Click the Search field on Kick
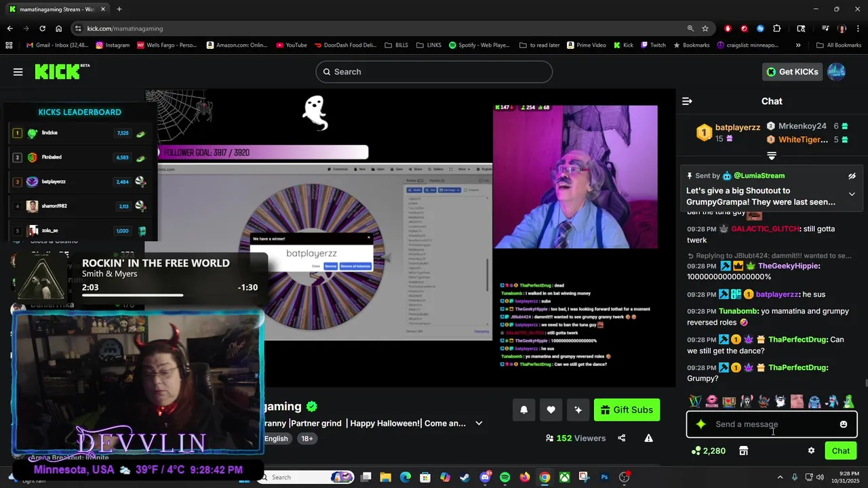This screenshot has width=868, height=488. coord(434,72)
